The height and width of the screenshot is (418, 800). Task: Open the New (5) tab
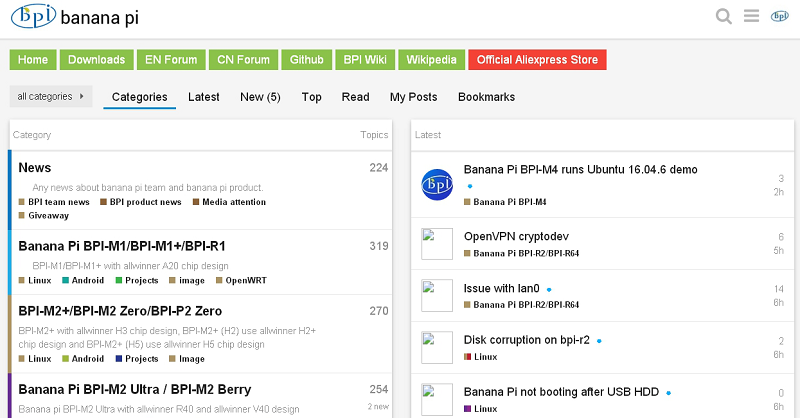(x=260, y=97)
